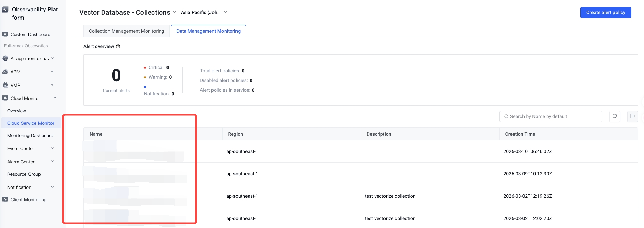The height and width of the screenshot is (228, 644).
Task: Switch to Collection Management Monitoring tab
Action: [126, 31]
